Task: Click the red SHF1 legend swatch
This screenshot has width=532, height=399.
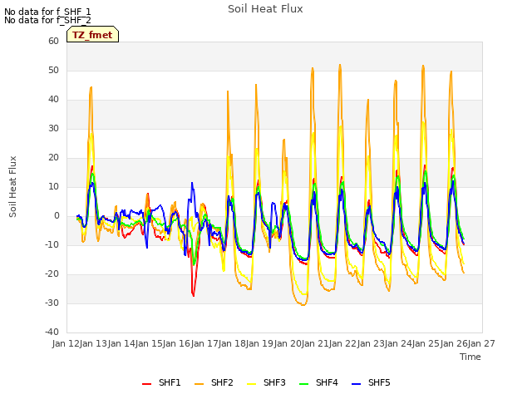Action: point(146,384)
